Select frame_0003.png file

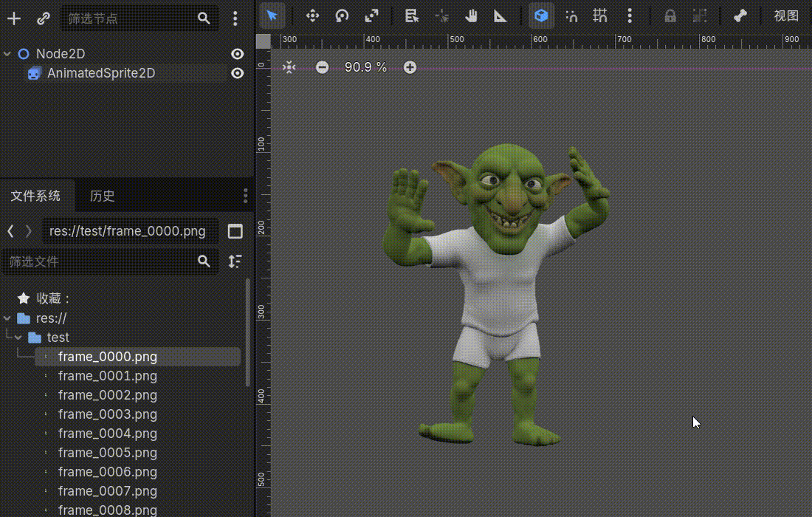107,414
